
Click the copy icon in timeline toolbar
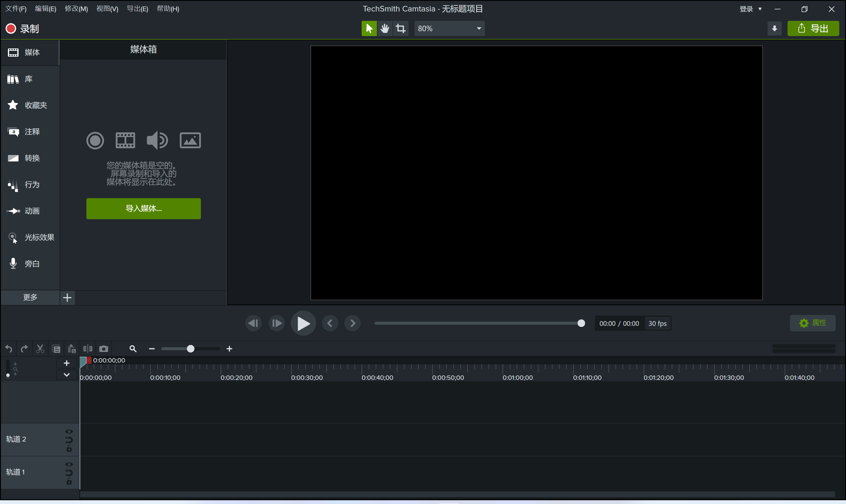pyautogui.click(x=56, y=349)
